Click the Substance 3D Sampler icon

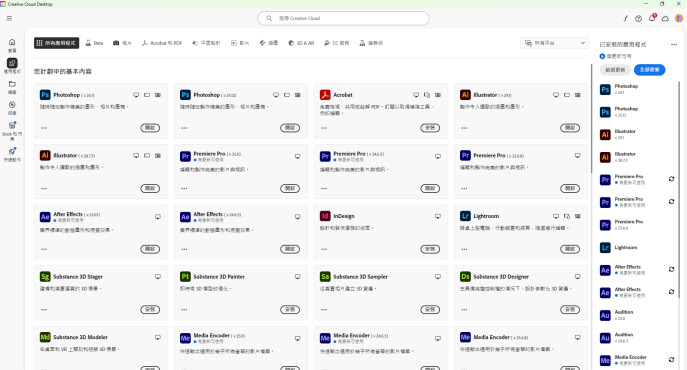pyautogui.click(x=325, y=277)
